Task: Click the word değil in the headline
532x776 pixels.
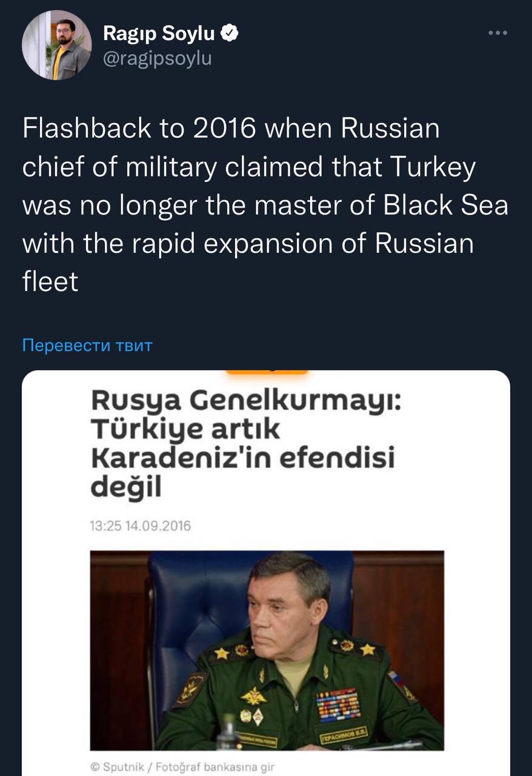Action: (x=127, y=486)
